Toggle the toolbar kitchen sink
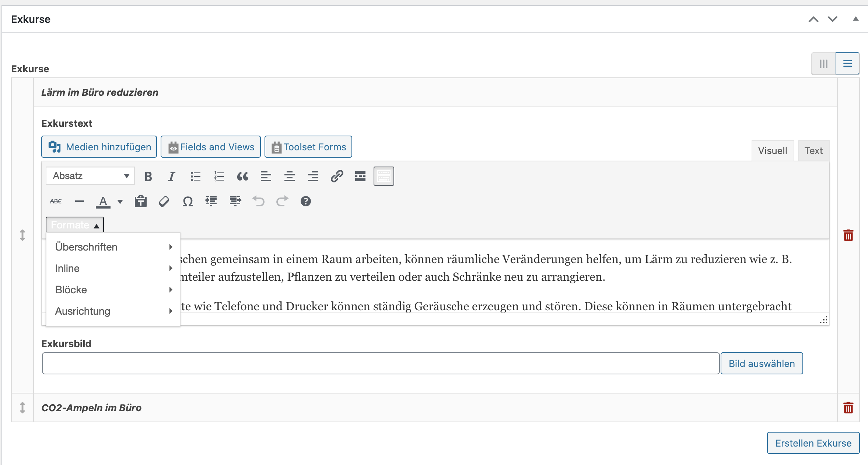This screenshot has width=868, height=465. (384, 176)
